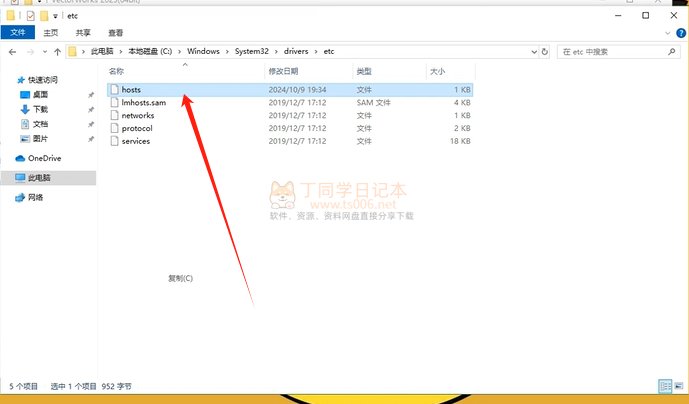This screenshot has width=689, height=404.
Task: Refresh the etc folder
Action: pos(545,52)
